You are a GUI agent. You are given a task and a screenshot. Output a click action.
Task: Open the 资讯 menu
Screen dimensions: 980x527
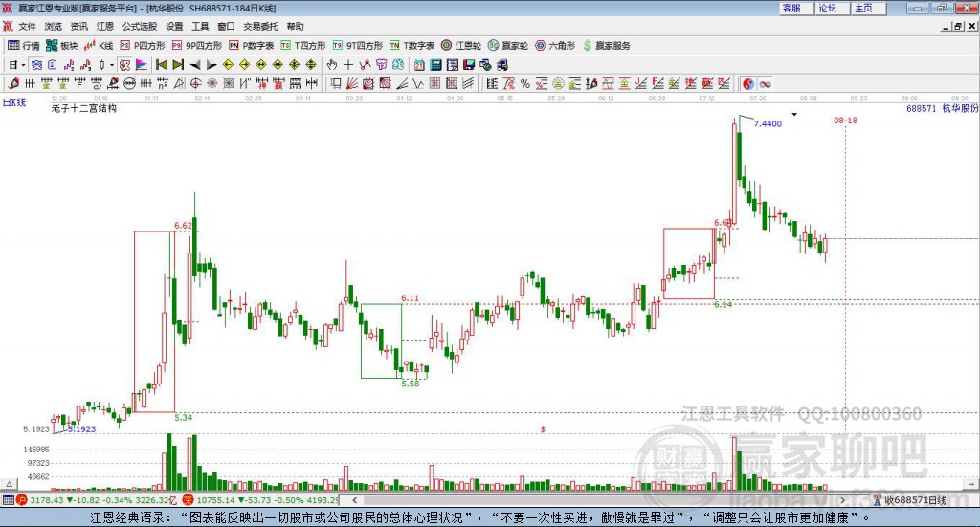pyautogui.click(x=78, y=26)
